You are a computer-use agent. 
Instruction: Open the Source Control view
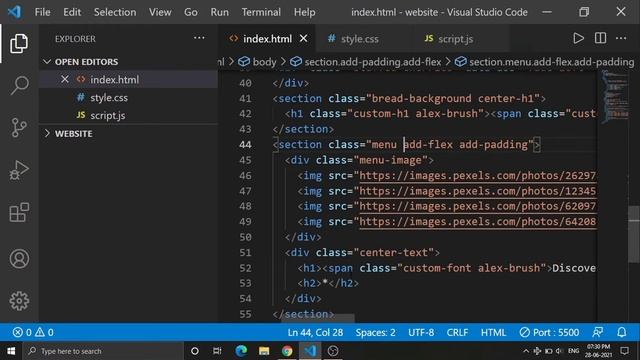coord(19,128)
